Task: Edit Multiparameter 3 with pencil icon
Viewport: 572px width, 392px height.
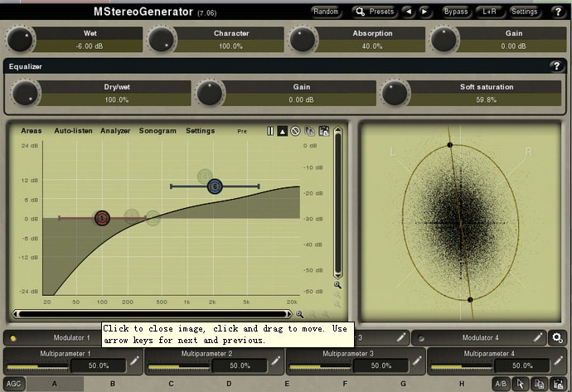Action: click(x=417, y=361)
